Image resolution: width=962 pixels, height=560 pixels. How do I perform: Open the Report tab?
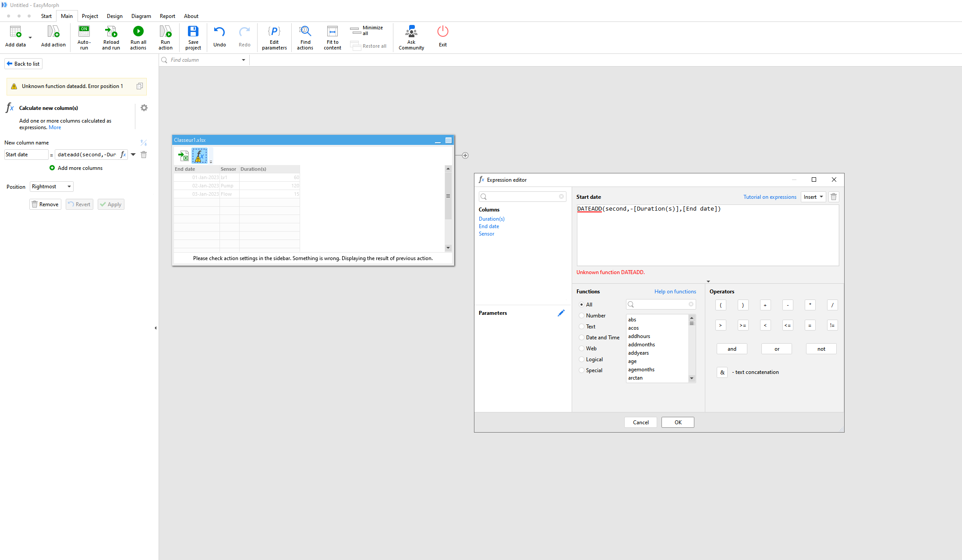point(167,16)
